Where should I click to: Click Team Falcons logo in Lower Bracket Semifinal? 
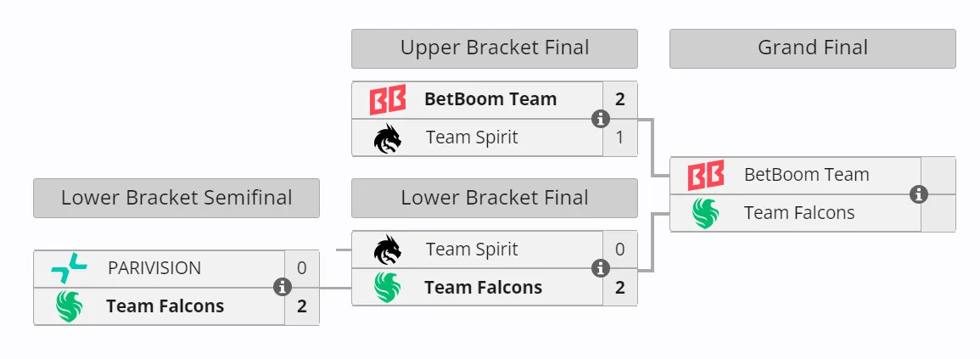(x=70, y=306)
